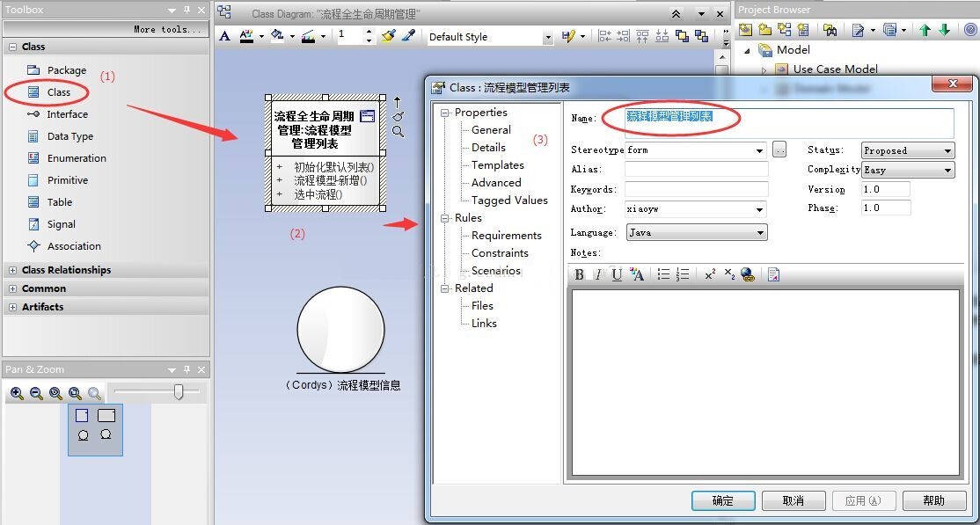Screen dimensions: 980x525
Task: Insert bullet list in Notes toolbar
Action: coord(664,274)
